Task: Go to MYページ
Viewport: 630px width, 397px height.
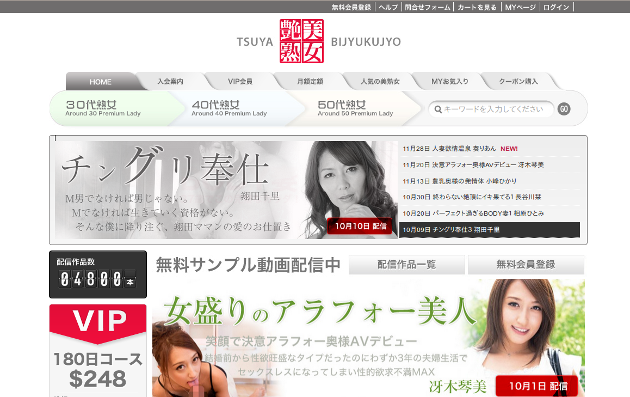Action: [520, 7]
